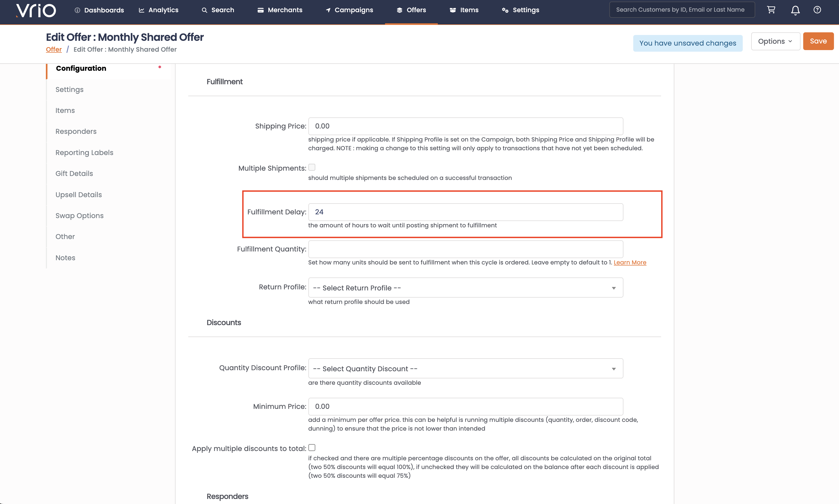This screenshot has width=839, height=504.
Task: Follow the Learn More link
Action: [630, 263]
